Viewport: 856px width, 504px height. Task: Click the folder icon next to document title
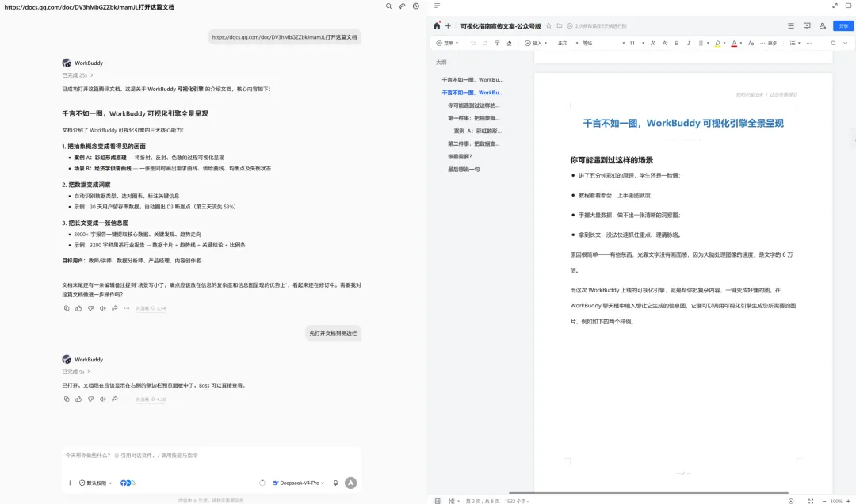coord(560,25)
